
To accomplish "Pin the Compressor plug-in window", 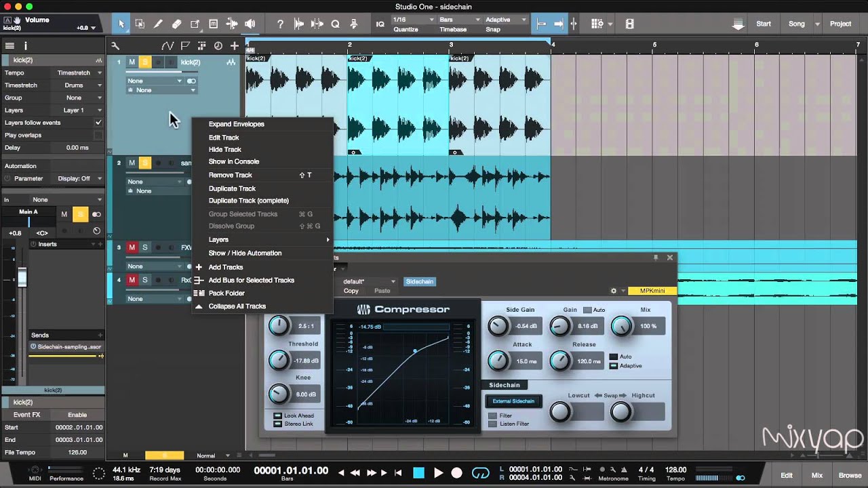I will pyautogui.click(x=656, y=258).
